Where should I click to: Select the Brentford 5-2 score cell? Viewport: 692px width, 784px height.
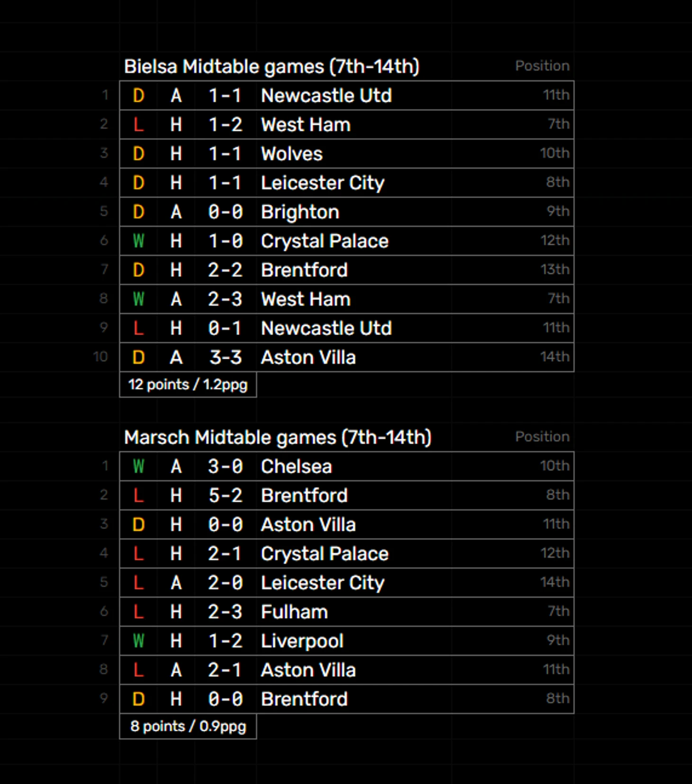tap(226, 495)
